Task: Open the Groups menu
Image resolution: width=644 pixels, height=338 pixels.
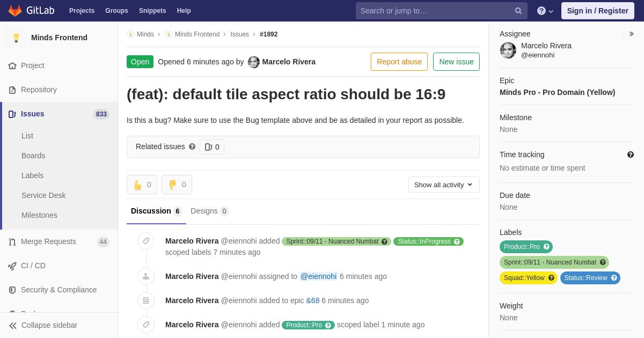Action: point(116,11)
